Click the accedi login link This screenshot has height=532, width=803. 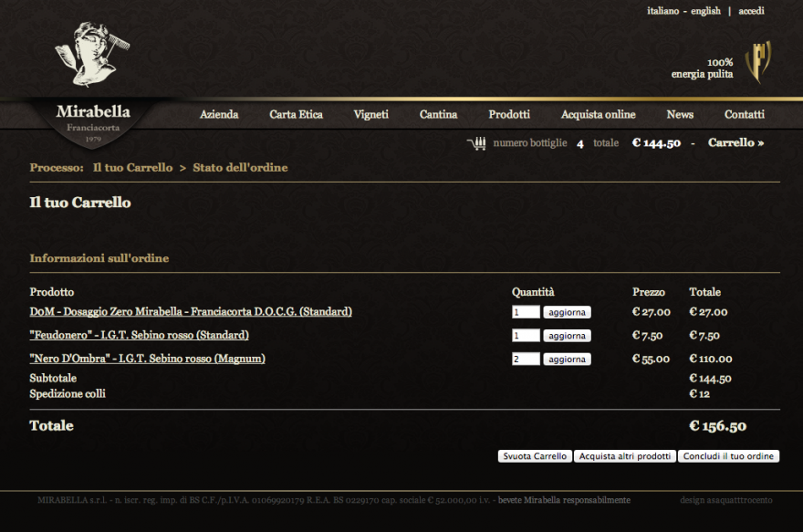click(751, 11)
